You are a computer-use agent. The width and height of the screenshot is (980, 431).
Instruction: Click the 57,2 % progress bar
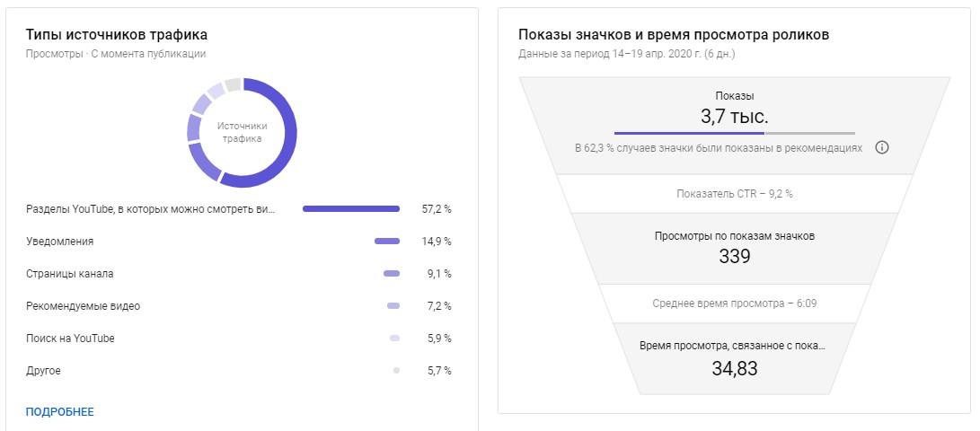pos(351,209)
